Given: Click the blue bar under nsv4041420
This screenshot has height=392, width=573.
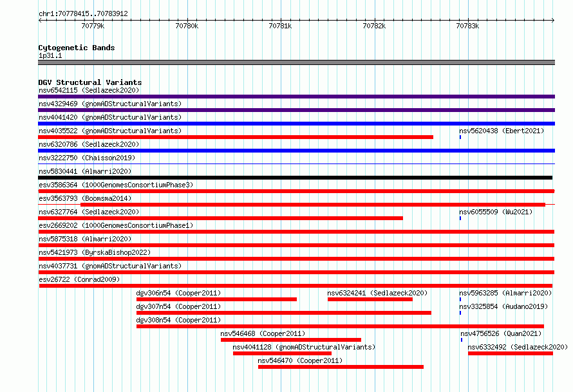Looking at the screenshot, I should coord(296,124).
